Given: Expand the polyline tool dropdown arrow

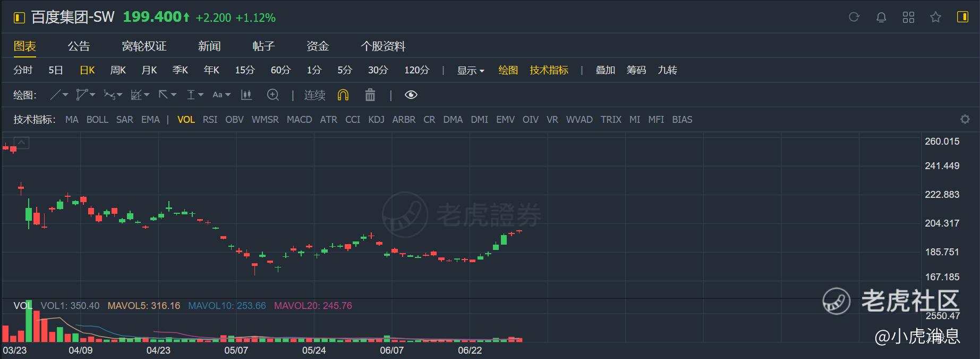Looking at the screenshot, I should point(92,95).
